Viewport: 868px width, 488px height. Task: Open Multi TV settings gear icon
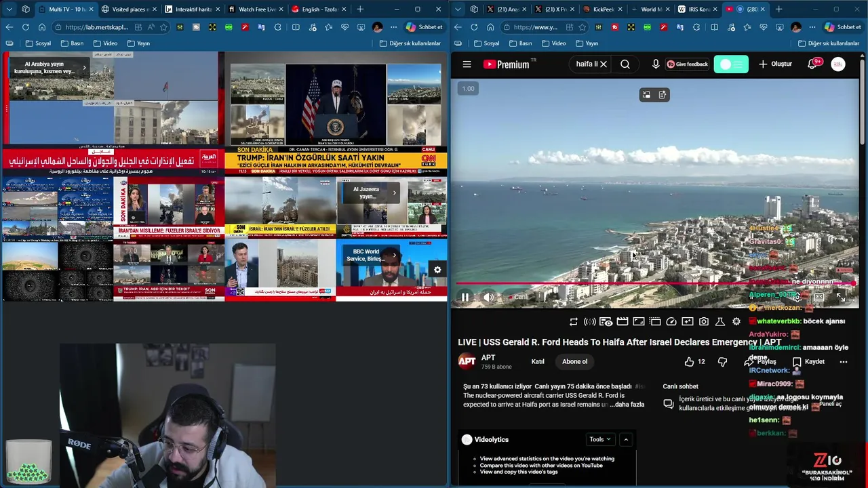(x=437, y=270)
